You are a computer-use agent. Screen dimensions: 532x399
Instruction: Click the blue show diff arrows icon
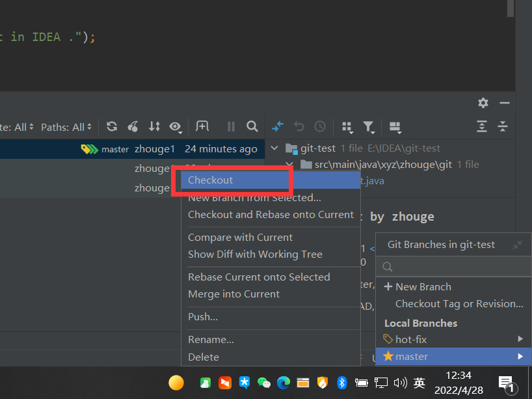[278, 127]
